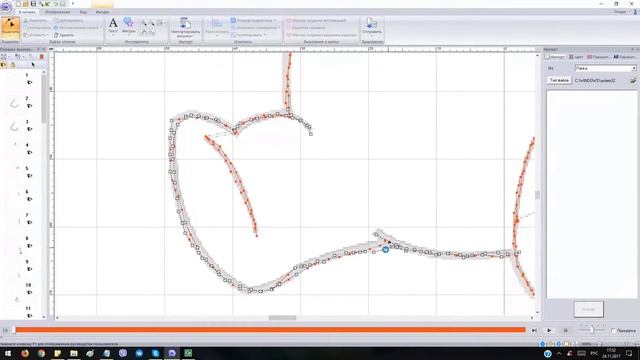Toggle visibility eye of sewing order item 10
The image size is (640, 360).
(29, 292)
